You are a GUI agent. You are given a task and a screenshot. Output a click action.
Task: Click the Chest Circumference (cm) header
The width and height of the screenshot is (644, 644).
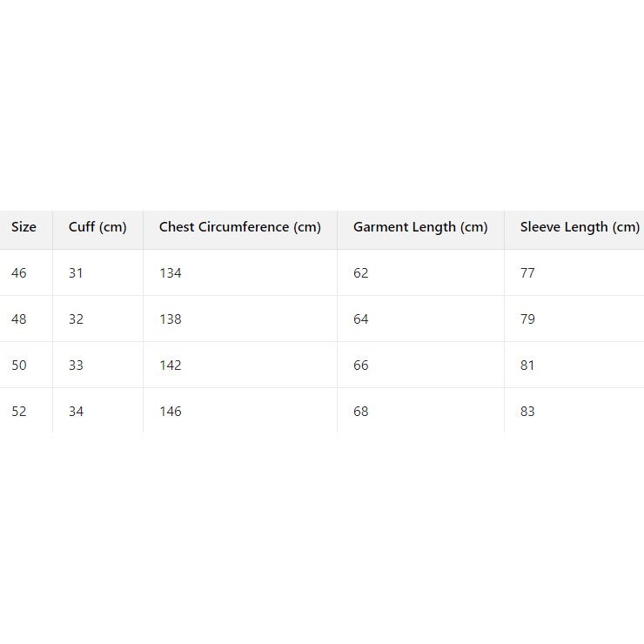240,227
